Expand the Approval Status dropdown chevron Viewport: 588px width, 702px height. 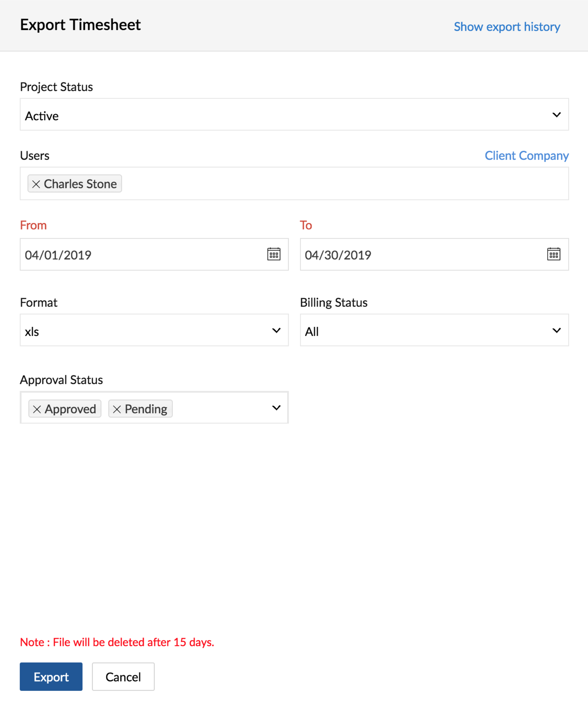click(x=276, y=408)
